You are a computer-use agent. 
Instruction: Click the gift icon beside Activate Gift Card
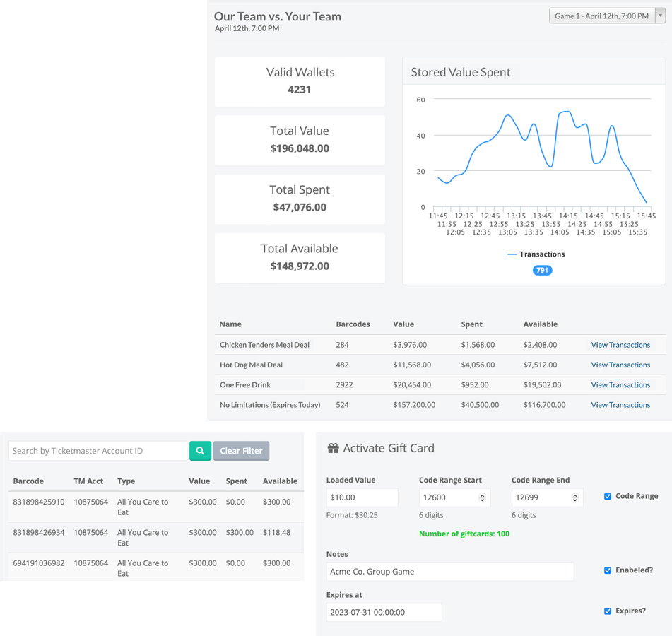point(333,448)
